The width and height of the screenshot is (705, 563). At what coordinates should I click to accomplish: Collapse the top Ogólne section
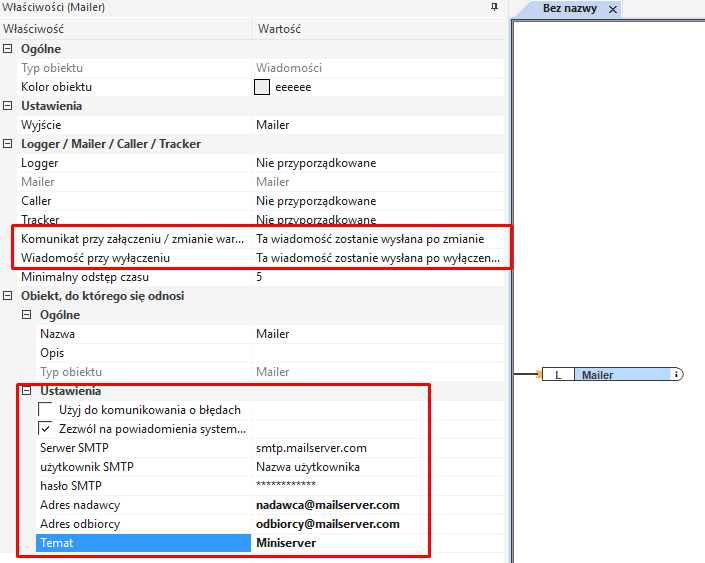9,49
